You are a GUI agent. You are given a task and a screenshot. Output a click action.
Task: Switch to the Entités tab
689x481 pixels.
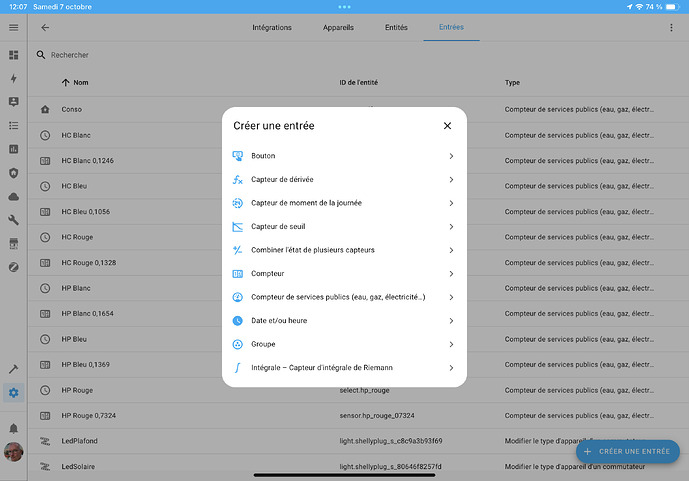(x=396, y=27)
